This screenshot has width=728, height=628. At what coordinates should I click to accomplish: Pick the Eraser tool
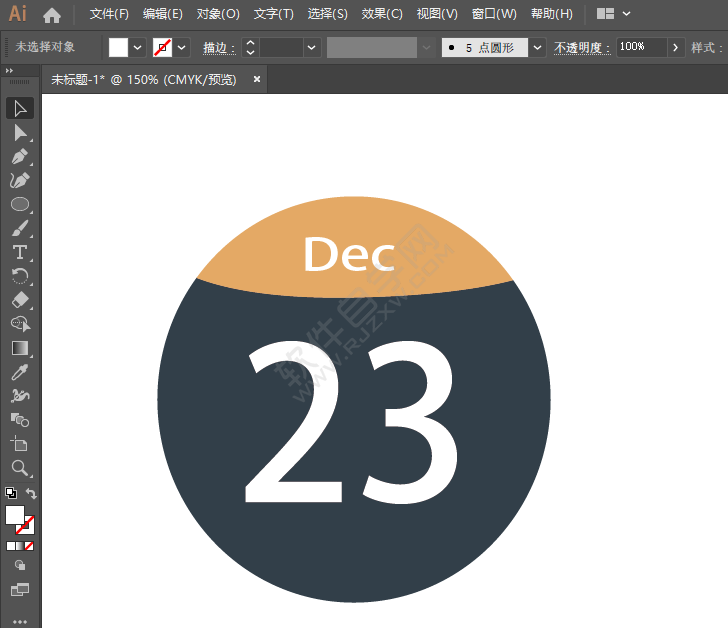point(20,300)
